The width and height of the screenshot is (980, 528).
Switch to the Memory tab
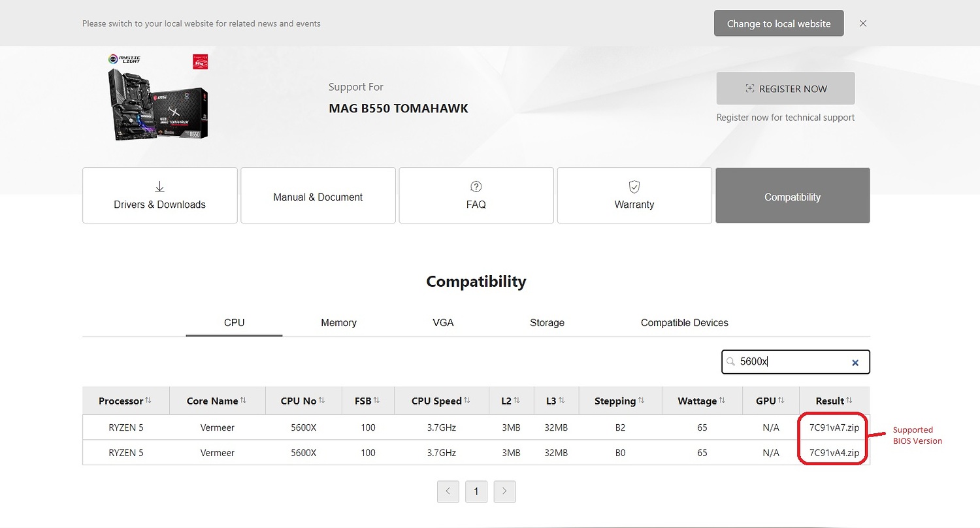click(338, 323)
